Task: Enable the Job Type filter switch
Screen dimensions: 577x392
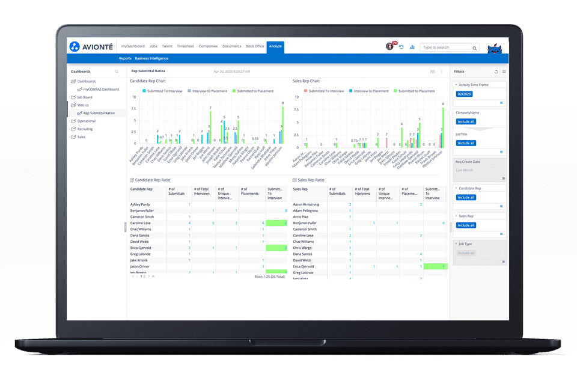Action: (x=503, y=262)
